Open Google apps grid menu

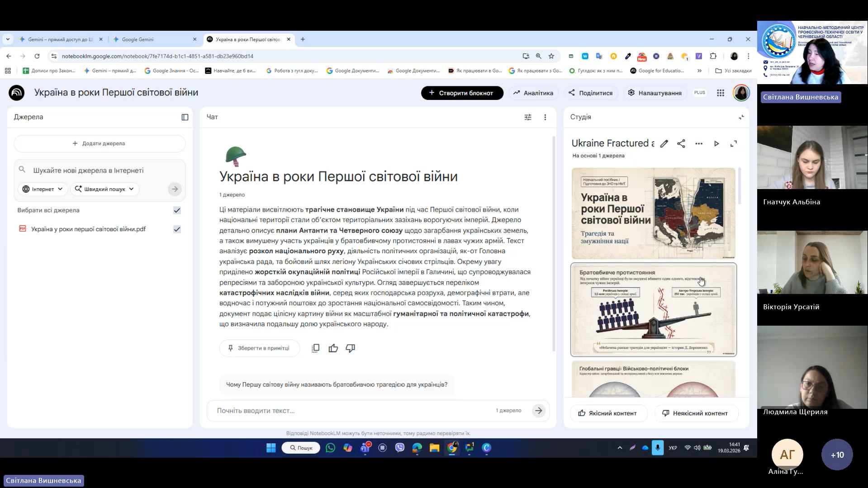721,93
